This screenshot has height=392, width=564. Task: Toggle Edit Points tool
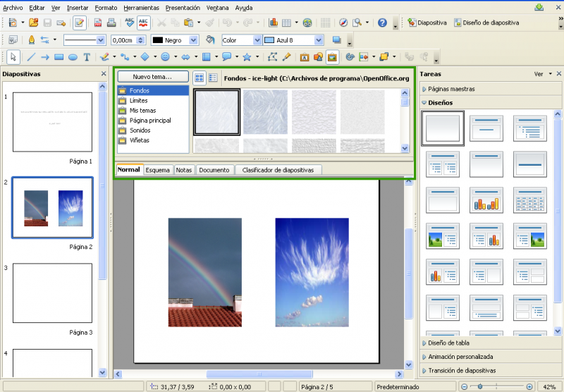[x=272, y=57]
